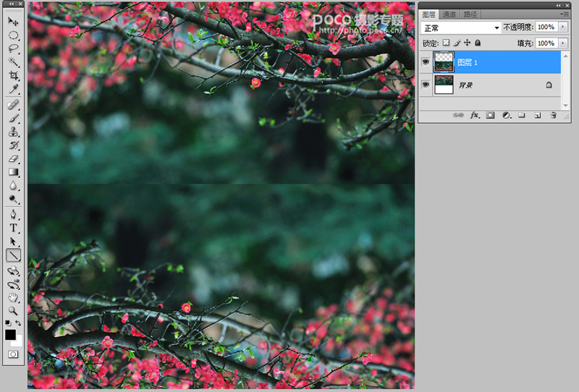Viewport: 579px width, 392px height.
Task: Select the Brush tool
Action: (13, 118)
